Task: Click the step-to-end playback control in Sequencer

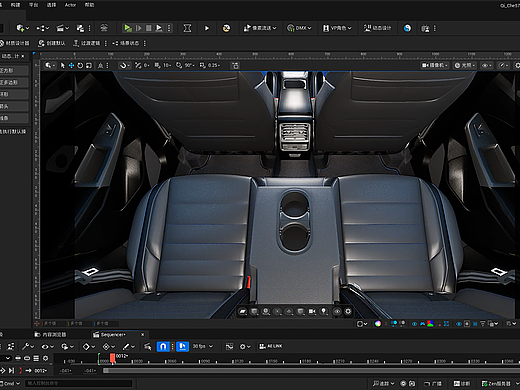Action: pyautogui.click(x=12, y=370)
